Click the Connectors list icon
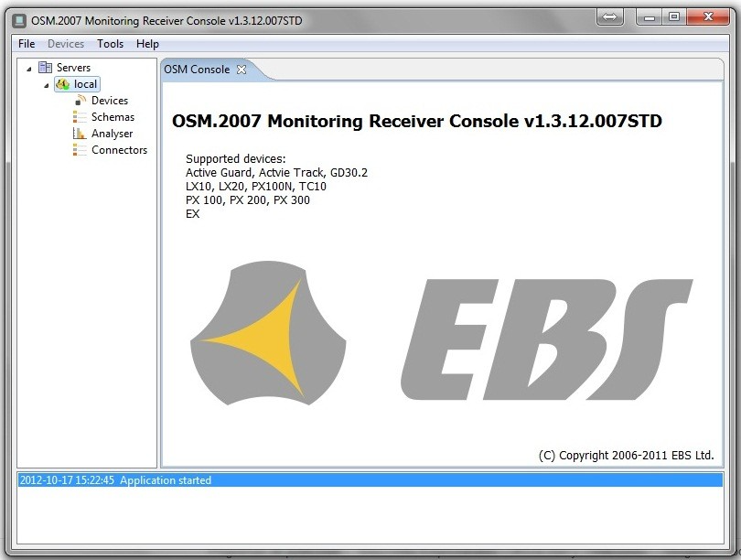The image size is (741, 560). pyautogui.click(x=80, y=150)
